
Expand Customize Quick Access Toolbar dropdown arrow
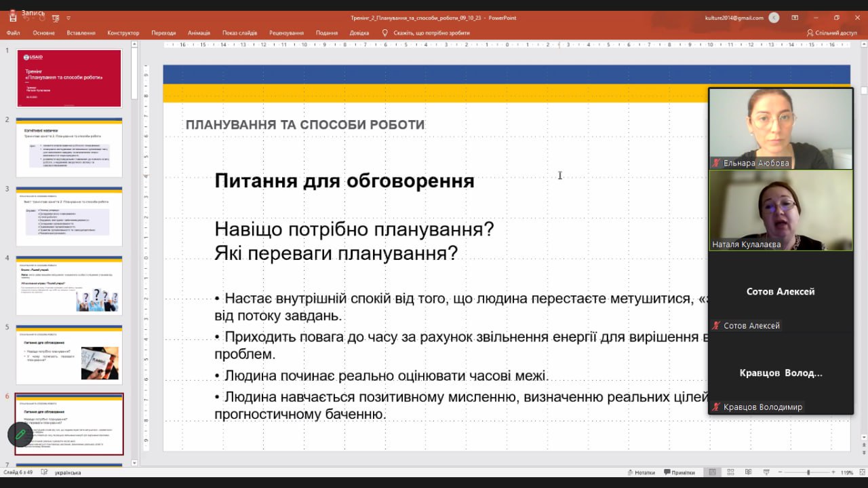pos(68,18)
